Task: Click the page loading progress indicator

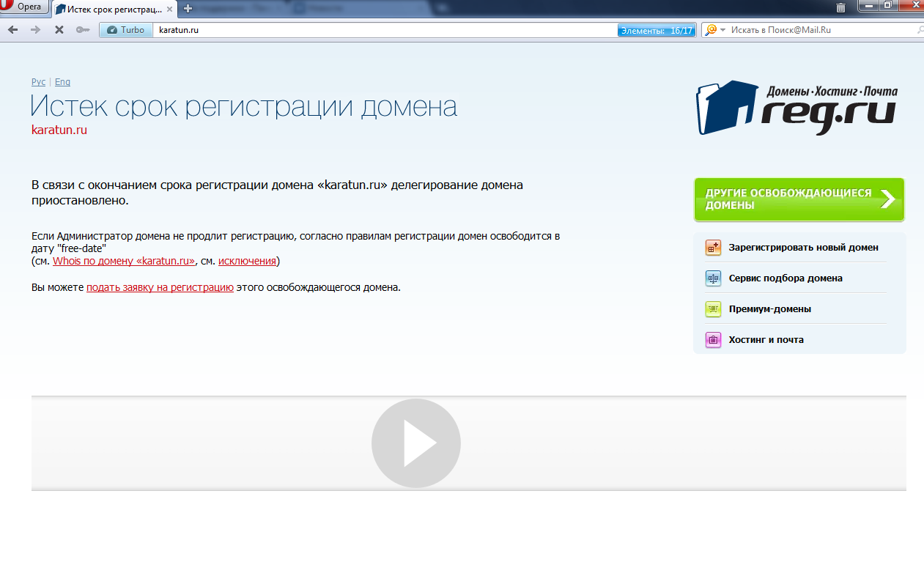Action: point(656,31)
